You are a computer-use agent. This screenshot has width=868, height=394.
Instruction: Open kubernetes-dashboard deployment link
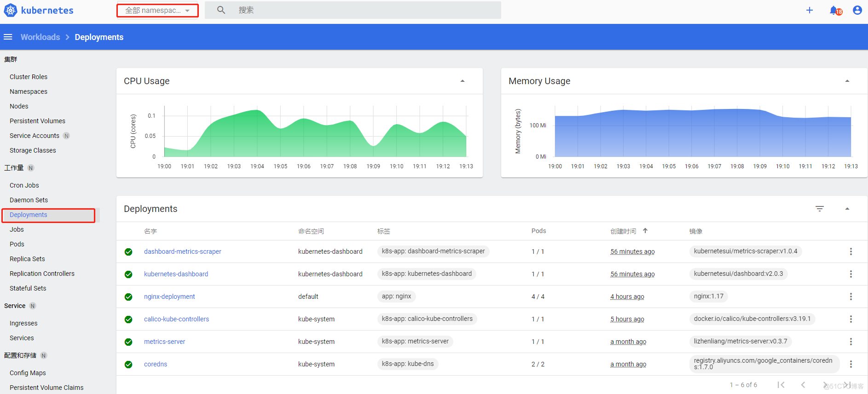point(176,274)
